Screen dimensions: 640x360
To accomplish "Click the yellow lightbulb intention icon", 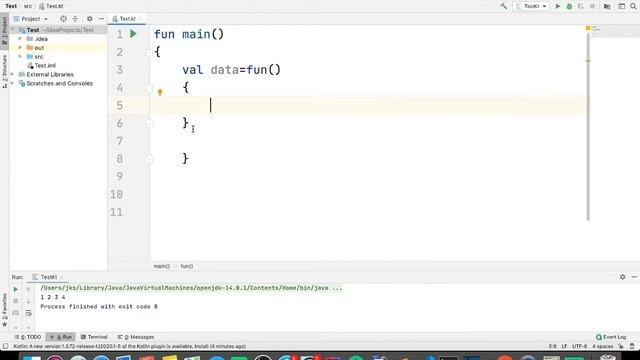I will 160,93.
